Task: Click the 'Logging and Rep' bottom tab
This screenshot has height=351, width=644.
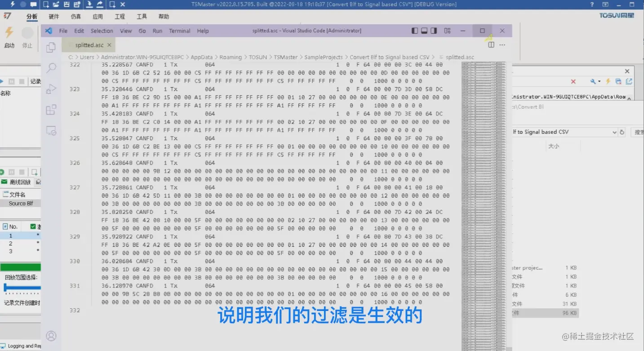Action: tap(21, 346)
